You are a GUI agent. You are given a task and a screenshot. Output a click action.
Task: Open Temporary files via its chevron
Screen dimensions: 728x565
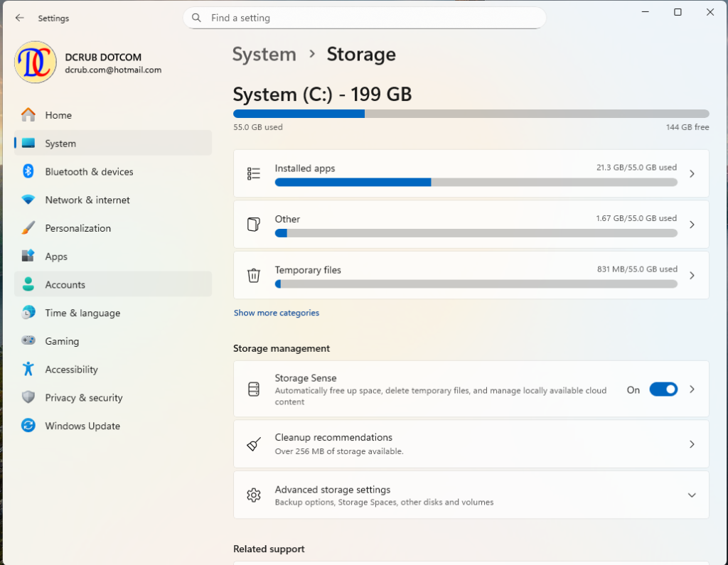(x=692, y=275)
